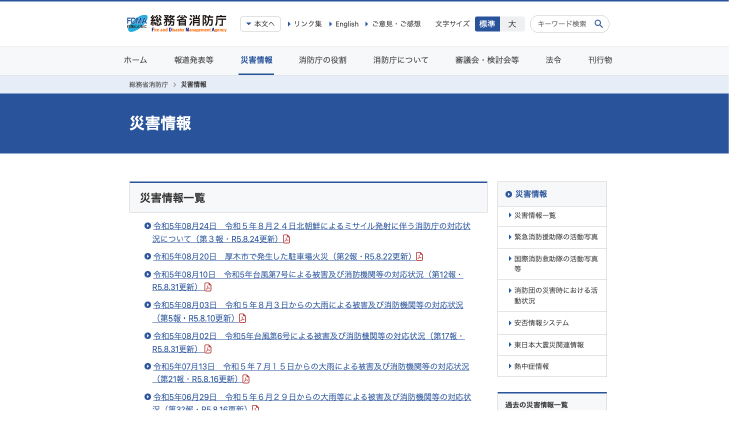Click the 災害情報 breadcrumb current page text
729x425 pixels.
(194, 85)
